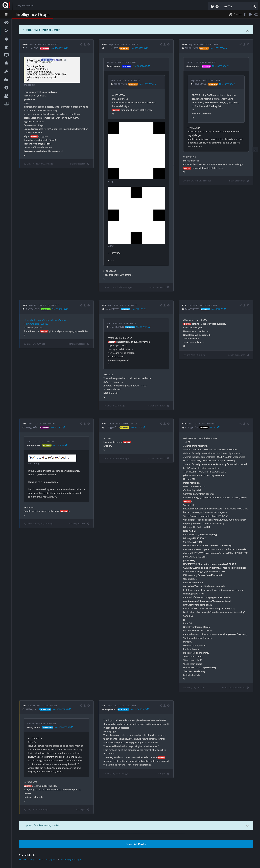Dismiss the top search results alert
Viewport: 260px width, 868px height.
(247, 31)
